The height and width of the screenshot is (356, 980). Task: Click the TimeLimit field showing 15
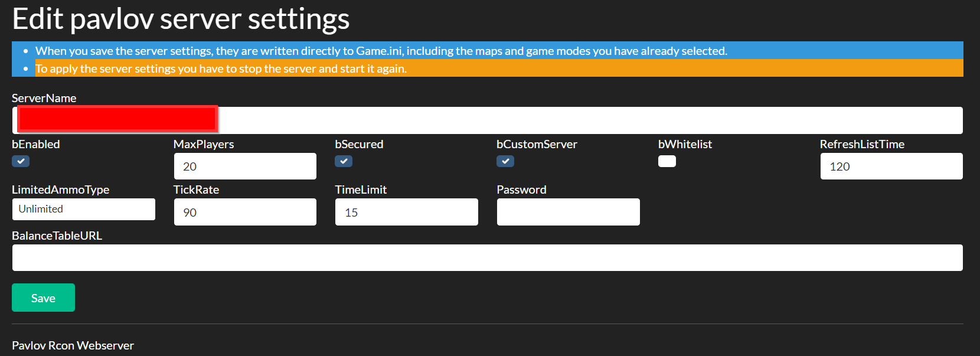pyautogui.click(x=407, y=212)
